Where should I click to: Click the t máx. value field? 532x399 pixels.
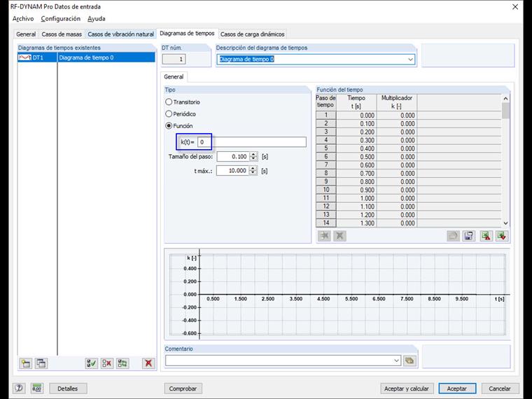(232, 171)
